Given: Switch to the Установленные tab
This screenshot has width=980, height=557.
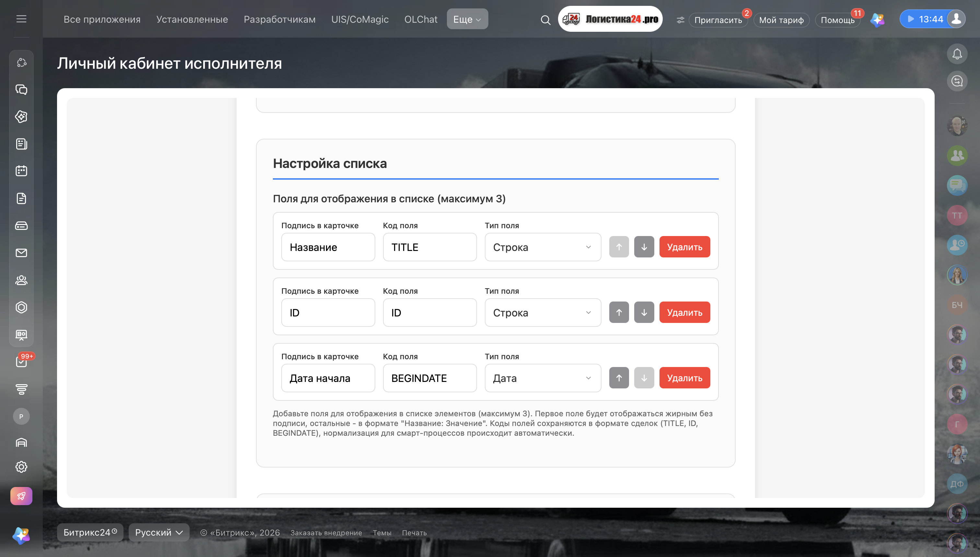Looking at the screenshot, I should point(192,19).
